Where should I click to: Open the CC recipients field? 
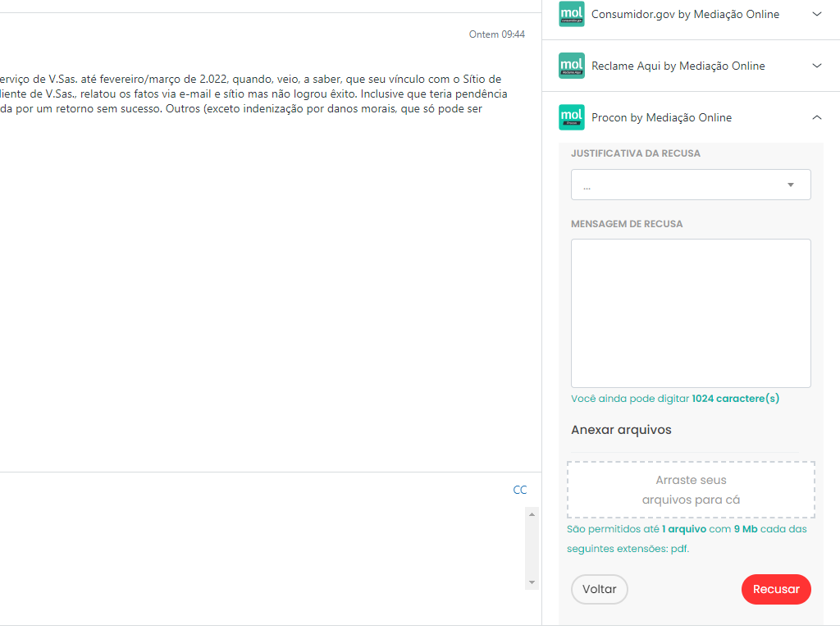pos(520,490)
